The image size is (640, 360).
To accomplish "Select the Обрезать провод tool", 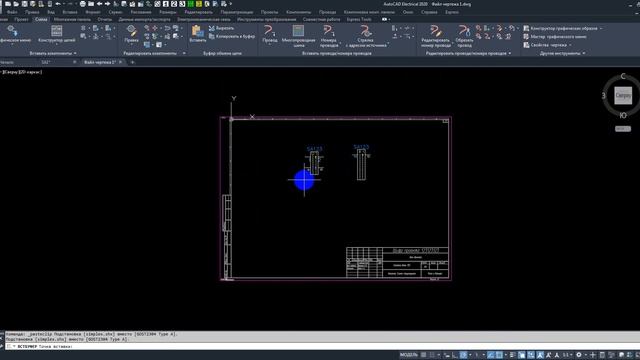I will pyautogui.click(x=464, y=36).
